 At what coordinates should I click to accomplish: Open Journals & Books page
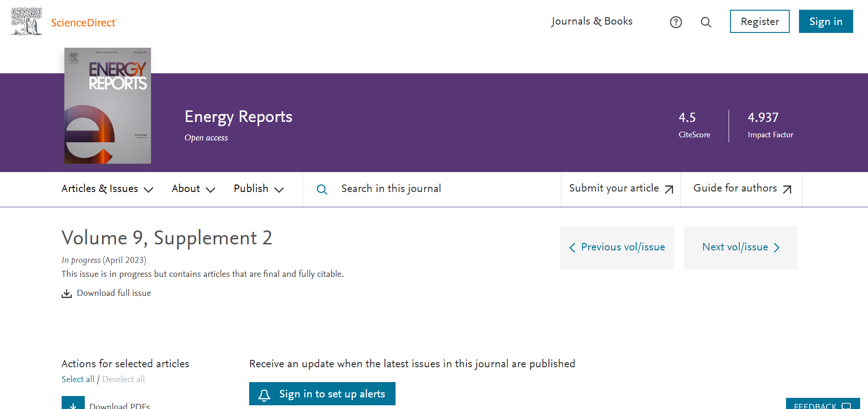591,21
